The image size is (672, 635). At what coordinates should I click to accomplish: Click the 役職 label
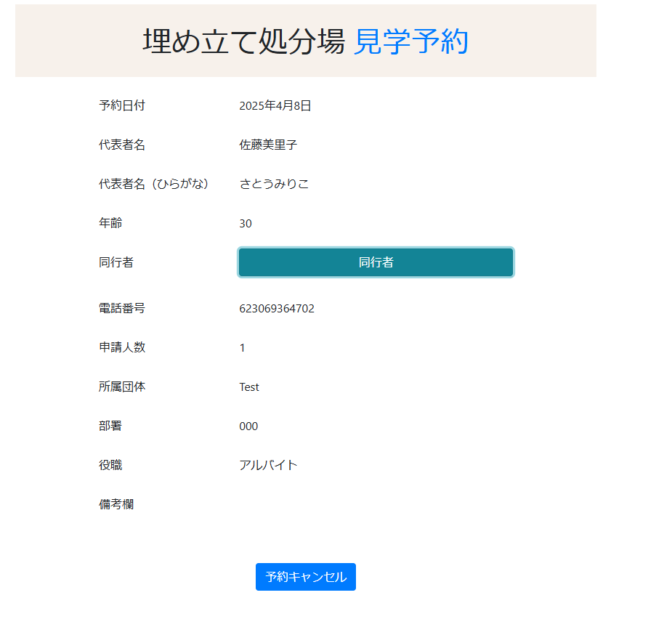110,466
